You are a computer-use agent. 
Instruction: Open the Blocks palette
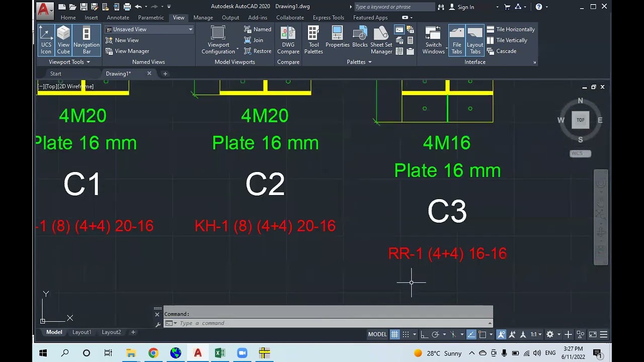[360, 38]
